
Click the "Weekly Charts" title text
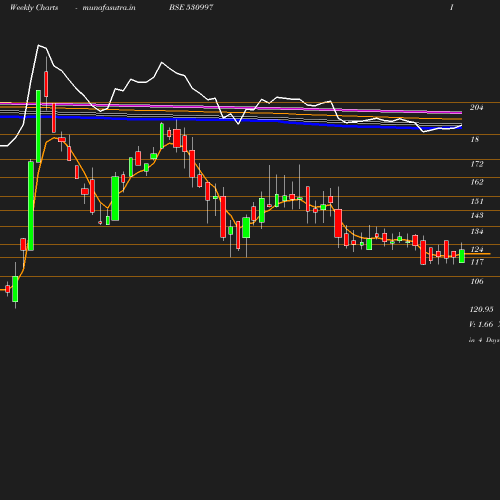34,8
